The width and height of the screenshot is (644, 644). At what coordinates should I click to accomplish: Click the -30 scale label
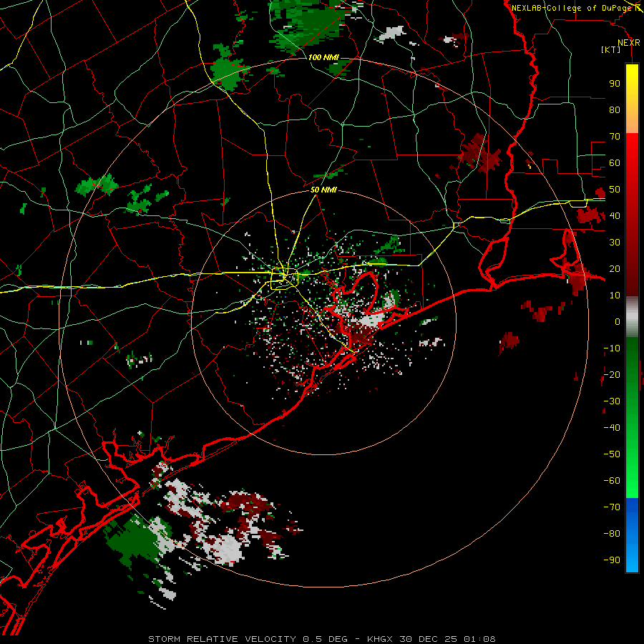tap(612, 401)
